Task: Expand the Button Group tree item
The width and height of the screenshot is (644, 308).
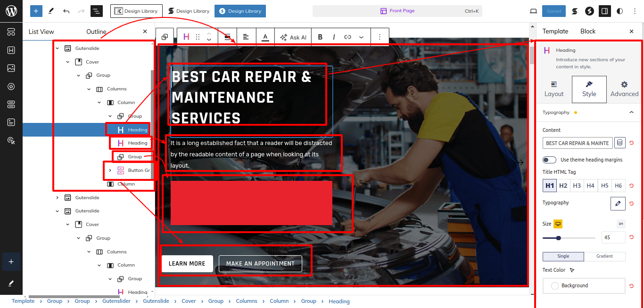Action: coord(110,170)
